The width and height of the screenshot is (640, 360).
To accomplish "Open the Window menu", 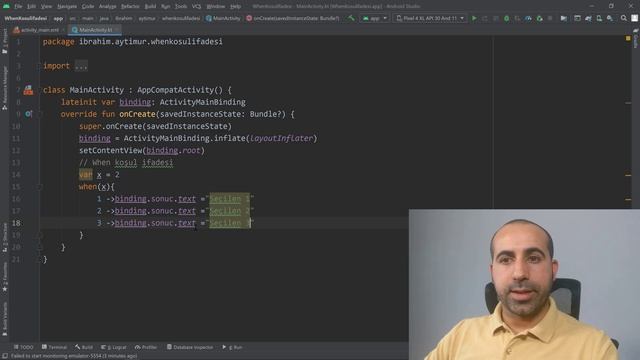I will 216,7.
